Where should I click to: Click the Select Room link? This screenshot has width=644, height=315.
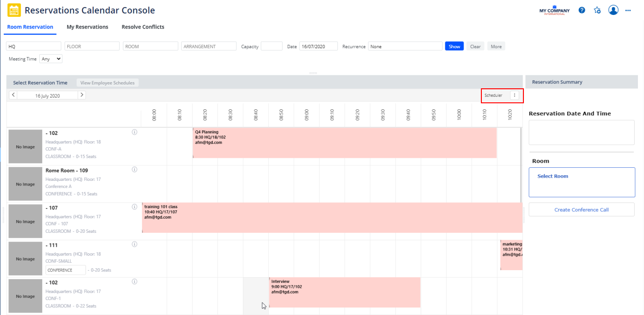pyautogui.click(x=553, y=176)
